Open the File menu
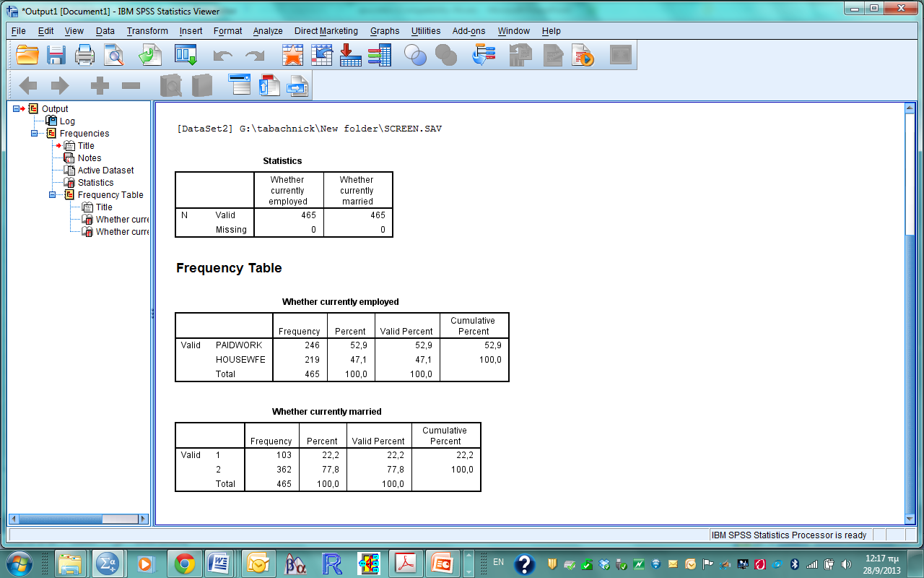Image resolution: width=924 pixels, height=578 pixels. coord(19,31)
